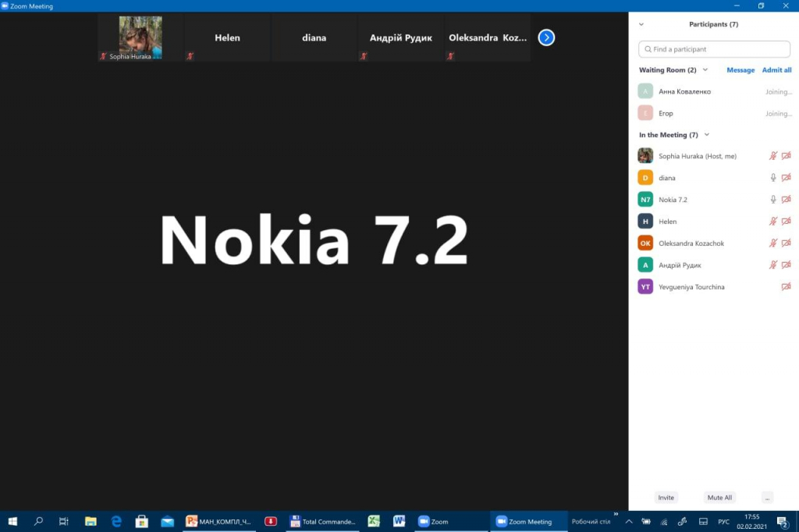The height and width of the screenshot is (532, 799).
Task: Open Windows taskbar search
Action: (38, 521)
